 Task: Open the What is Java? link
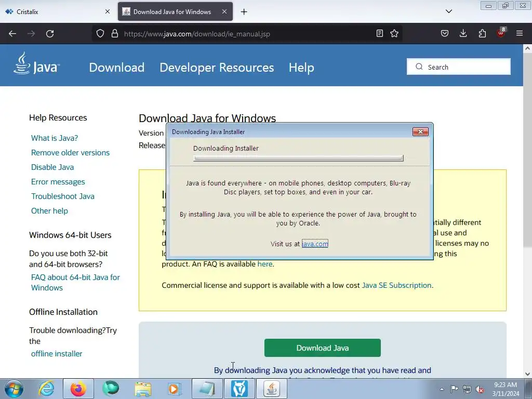coord(55,138)
